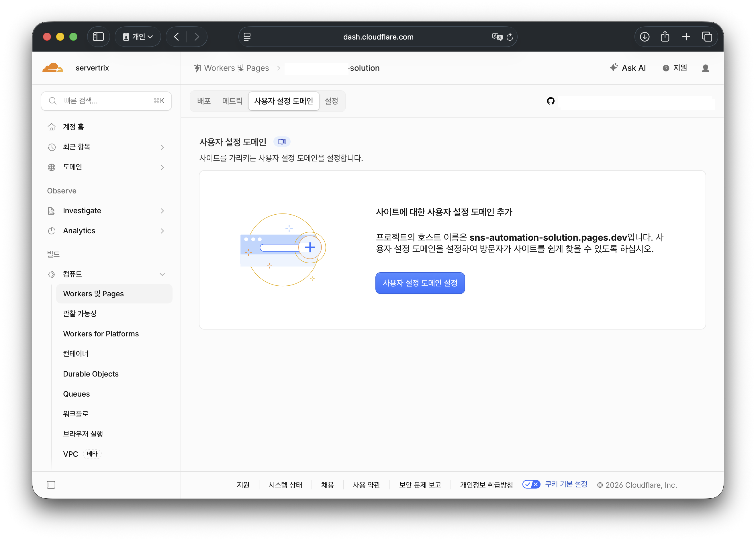This screenshot has height=541, width=756.
Task: Open Safari downloads icon
Action: [645, 37]
